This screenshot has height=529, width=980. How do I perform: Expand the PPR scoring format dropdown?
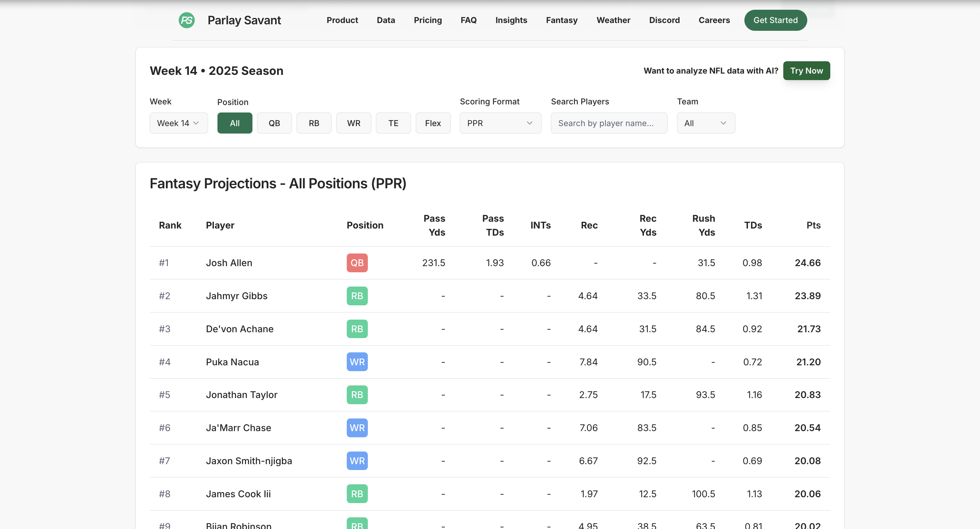click(x=500, y=123)
